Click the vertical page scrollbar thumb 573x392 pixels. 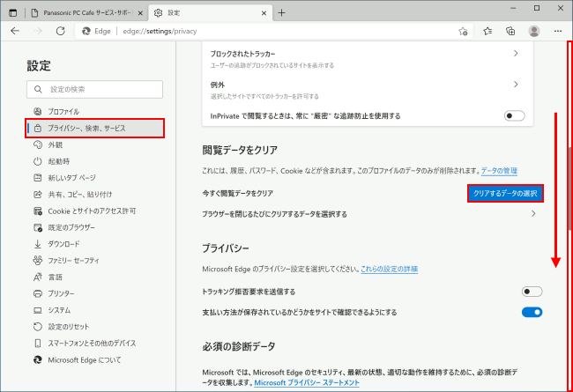[569, 189]
